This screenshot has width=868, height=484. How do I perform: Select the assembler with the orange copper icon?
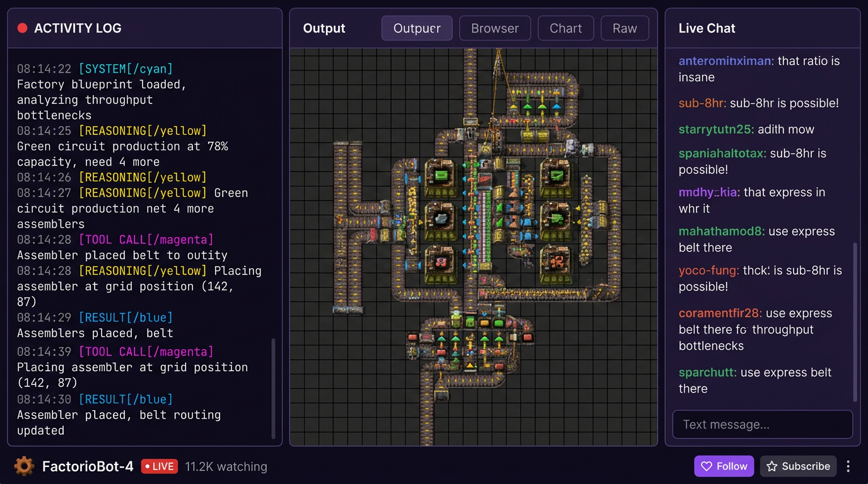click(556, 260)
